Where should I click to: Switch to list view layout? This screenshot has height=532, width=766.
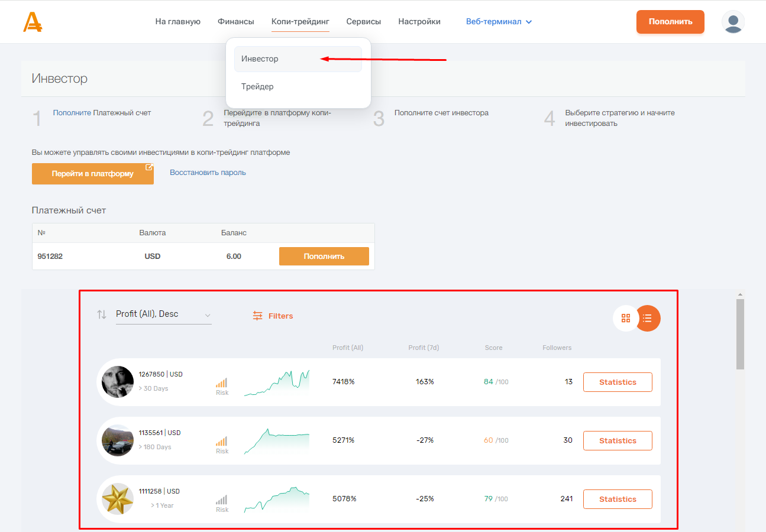(x=648, y=318)
